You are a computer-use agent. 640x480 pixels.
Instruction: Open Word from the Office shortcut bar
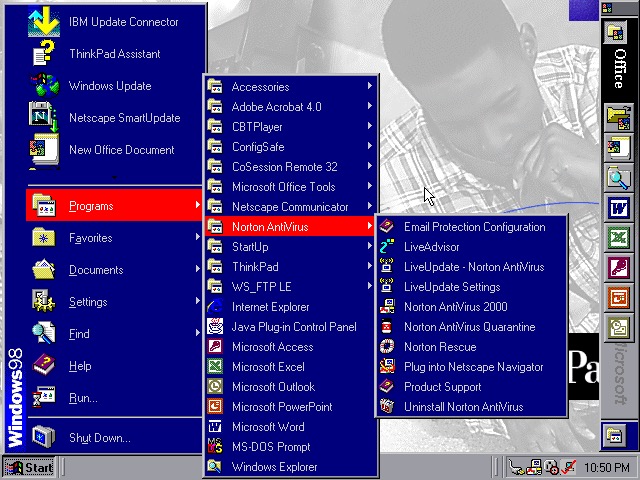(x=618, y=209)
